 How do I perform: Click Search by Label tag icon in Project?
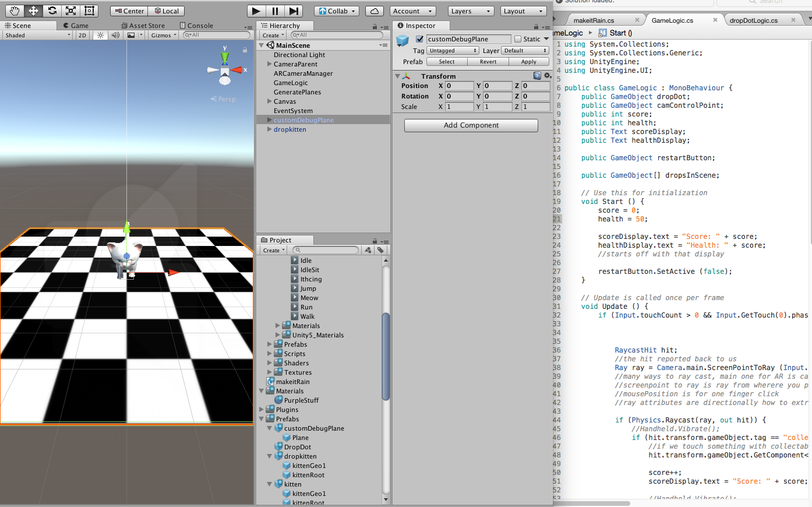380,250
